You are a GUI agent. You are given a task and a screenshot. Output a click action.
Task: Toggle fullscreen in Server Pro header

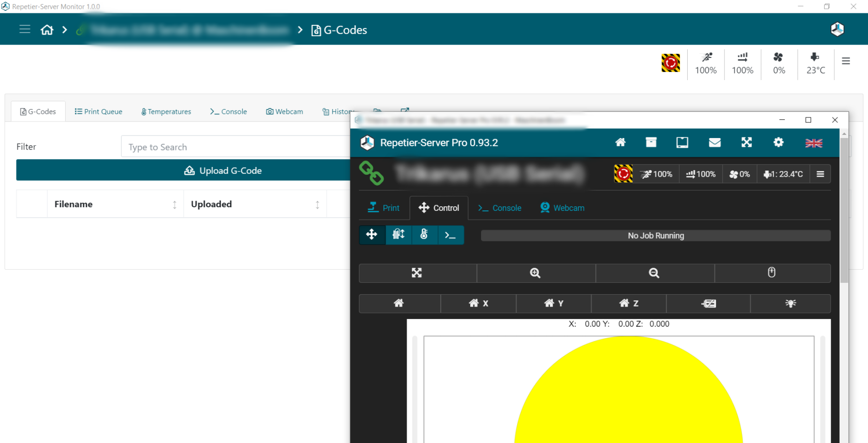[x=747, y=143]
